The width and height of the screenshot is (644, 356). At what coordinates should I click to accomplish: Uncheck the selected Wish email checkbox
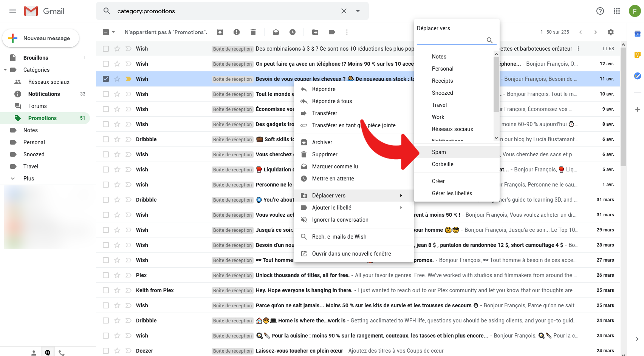click(x=105, y=79)
